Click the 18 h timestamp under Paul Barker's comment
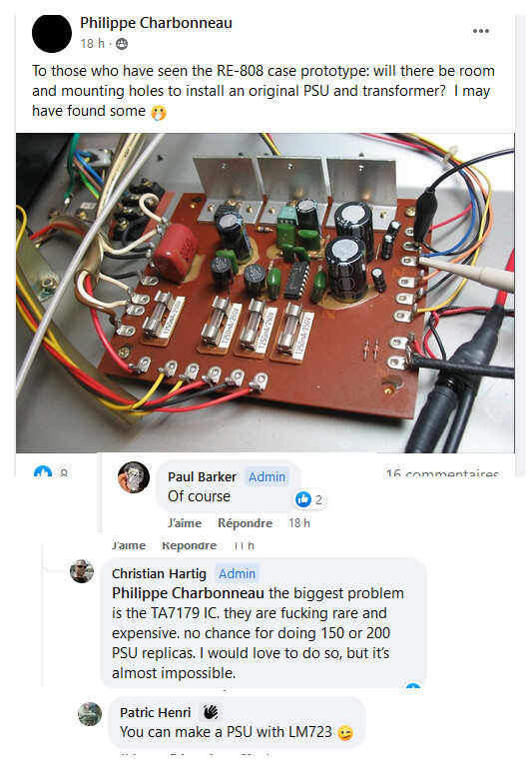Image resolution: width=532 pixels, height=781 pixels. point(299,523)
